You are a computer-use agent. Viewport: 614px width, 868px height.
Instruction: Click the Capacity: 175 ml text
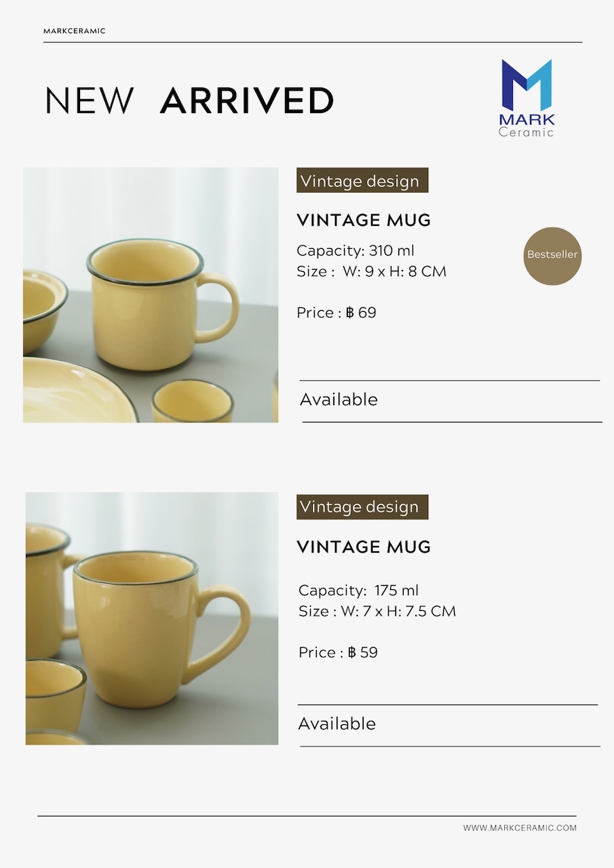(x=358, y=590)
